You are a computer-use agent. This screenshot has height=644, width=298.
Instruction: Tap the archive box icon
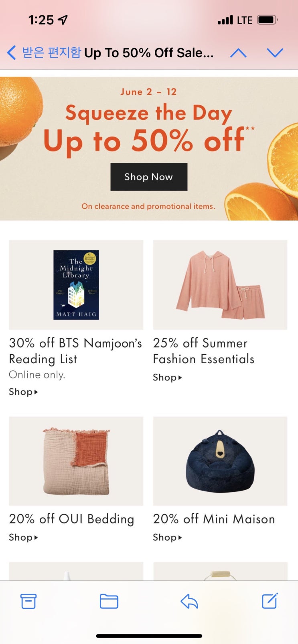[28, 601]
